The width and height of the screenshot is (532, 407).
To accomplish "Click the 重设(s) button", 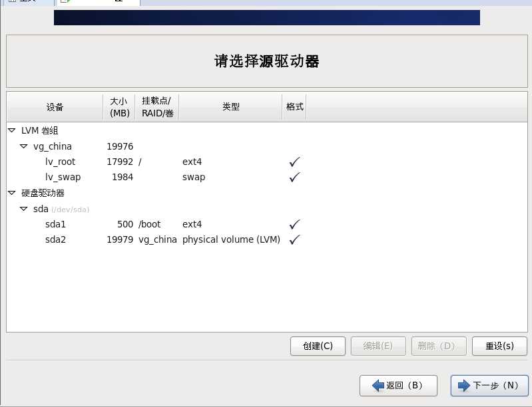I will click(499, 346).
